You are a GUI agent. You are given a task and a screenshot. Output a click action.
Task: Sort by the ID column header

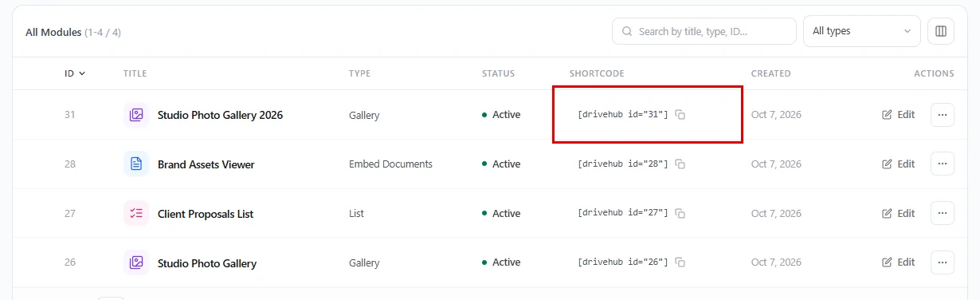pos(75,73)
